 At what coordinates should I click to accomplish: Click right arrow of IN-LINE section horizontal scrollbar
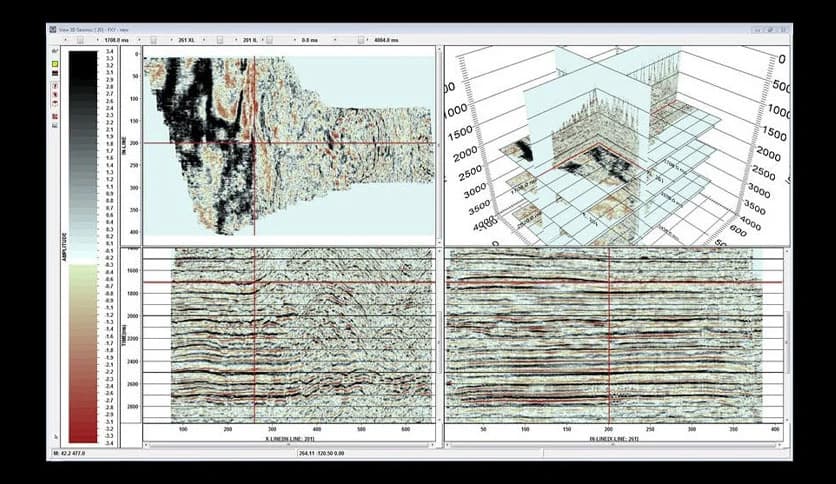[x=780, y=445]
